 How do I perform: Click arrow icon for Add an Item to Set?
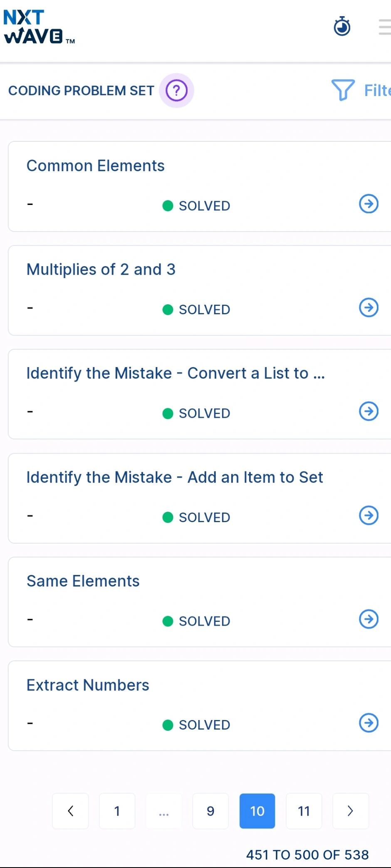click(x=369, y=515)
